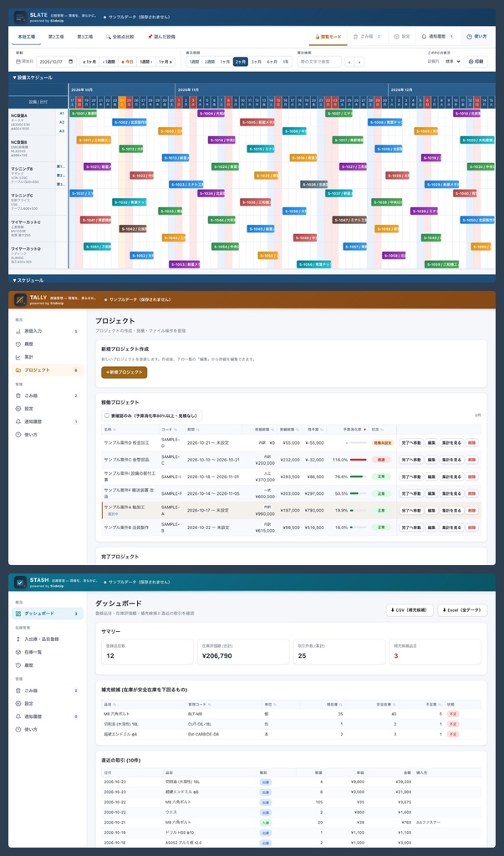Click the +新規プロジェクト button
The image size is (504, 856).
coord(124,372)
